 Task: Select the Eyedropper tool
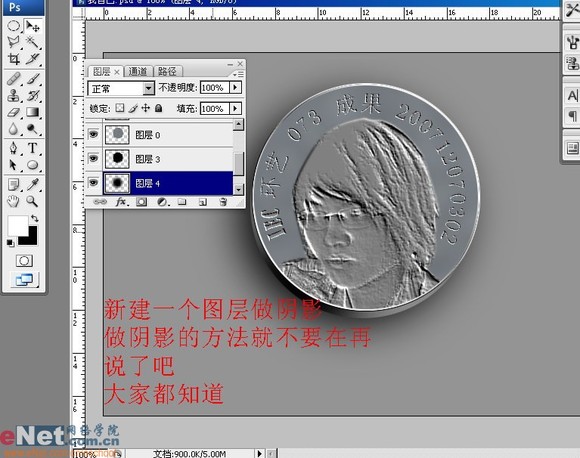(33, 184)
